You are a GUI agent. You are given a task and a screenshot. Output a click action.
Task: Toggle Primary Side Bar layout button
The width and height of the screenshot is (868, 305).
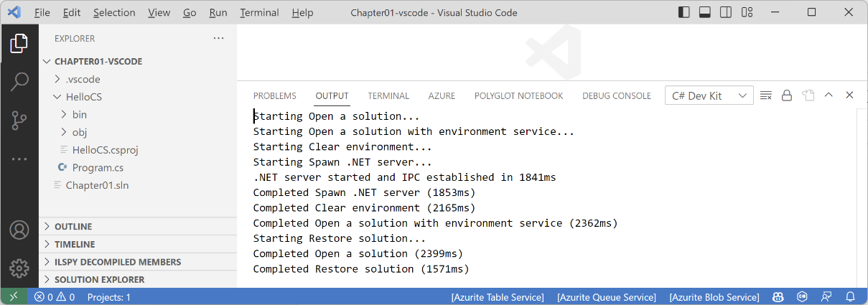click(684, 12)
